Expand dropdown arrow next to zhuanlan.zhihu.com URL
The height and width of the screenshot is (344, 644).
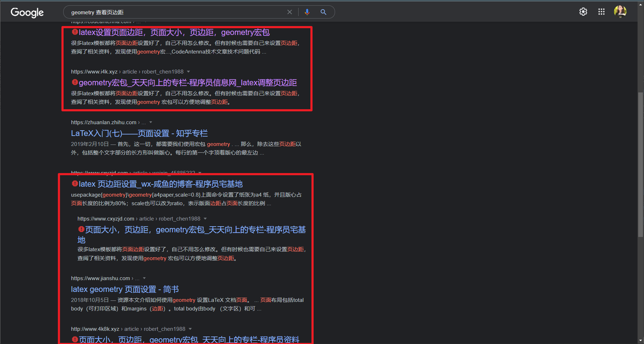click(x=151, y=122)
